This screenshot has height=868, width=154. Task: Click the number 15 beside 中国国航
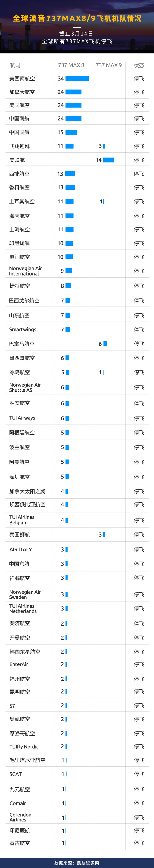click(60, 132)
